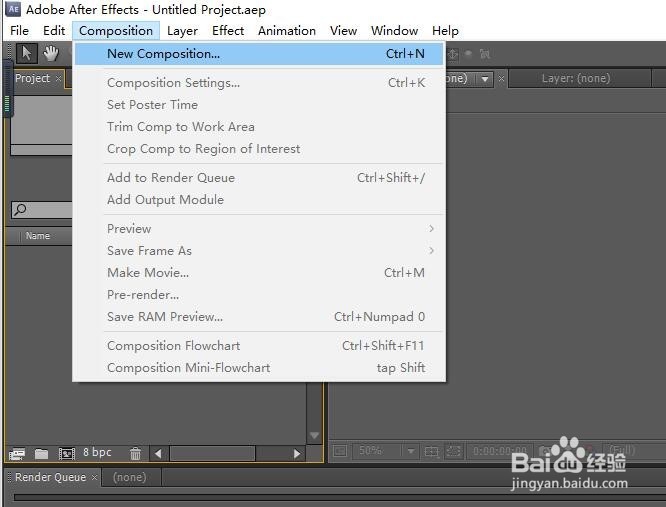
Task: Click the Project panel left scroll arrow
Action: (158, 453)
